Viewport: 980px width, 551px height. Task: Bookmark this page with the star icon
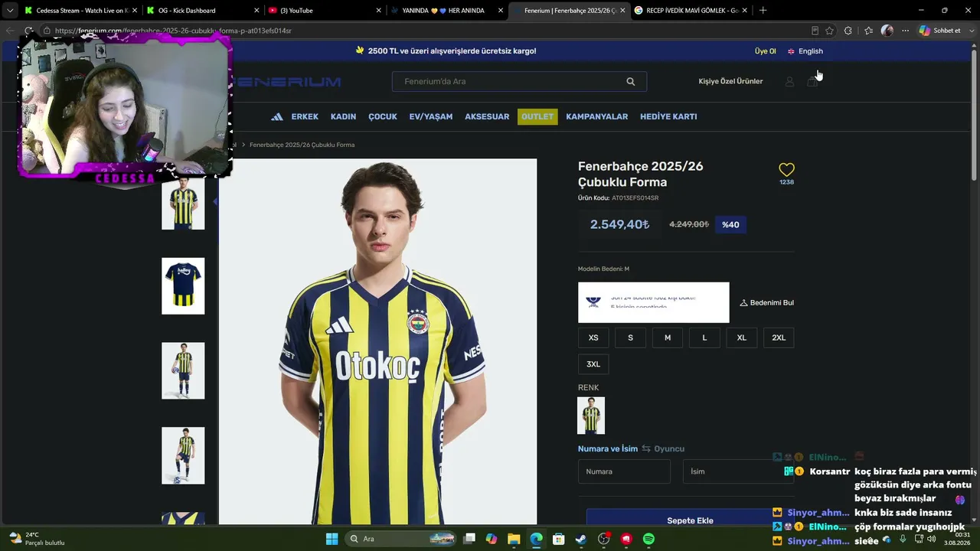[x=829, y=31]
